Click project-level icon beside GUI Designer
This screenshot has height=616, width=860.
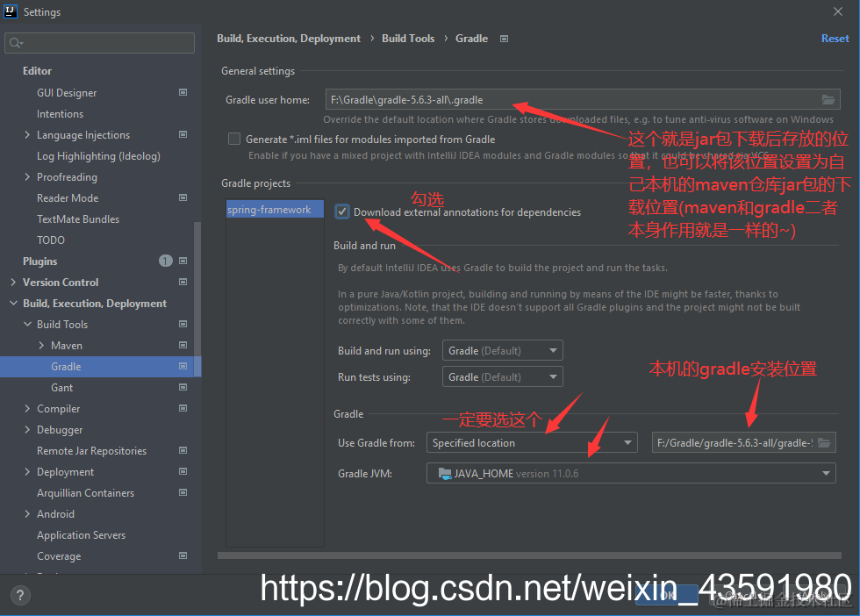click(183, 92)
